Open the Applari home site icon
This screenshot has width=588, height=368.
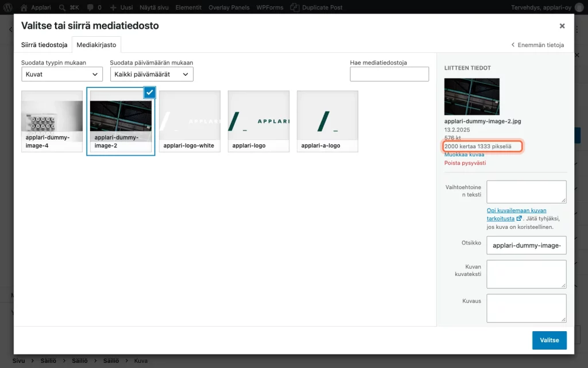point(24,7)
